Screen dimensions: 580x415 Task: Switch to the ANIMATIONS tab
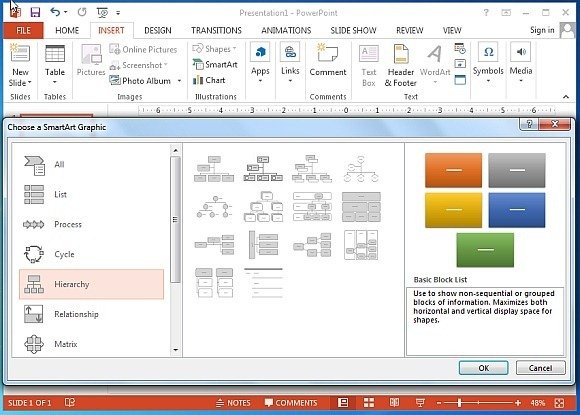click(286, 30)
